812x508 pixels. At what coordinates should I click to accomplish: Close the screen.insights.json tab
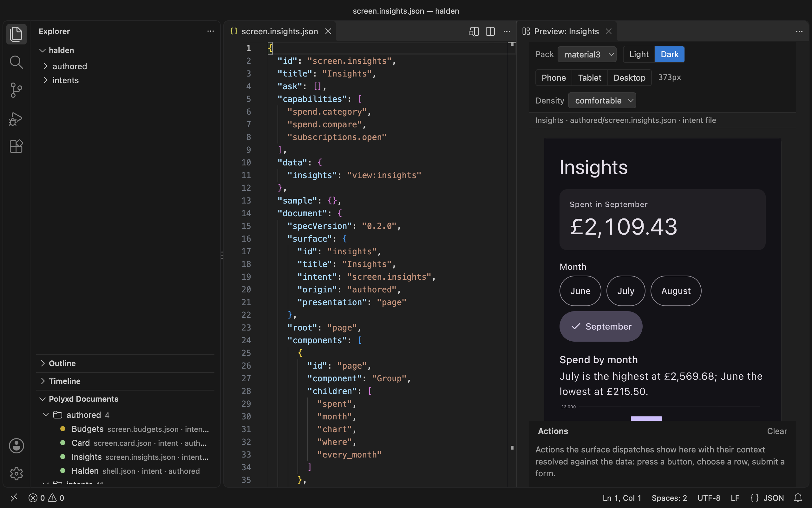tap(328, 31)
